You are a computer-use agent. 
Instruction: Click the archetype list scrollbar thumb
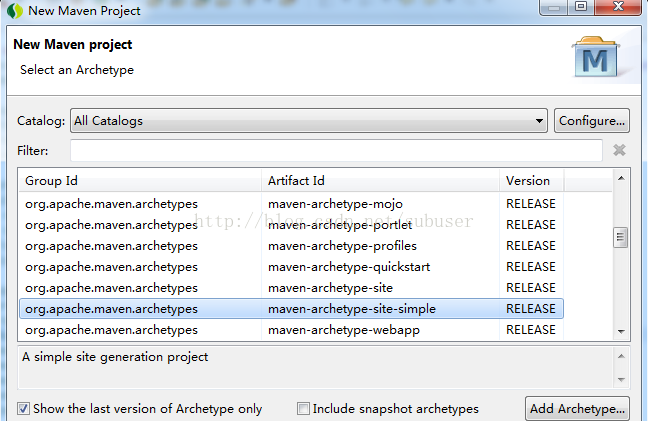click(x=621, y=237)
